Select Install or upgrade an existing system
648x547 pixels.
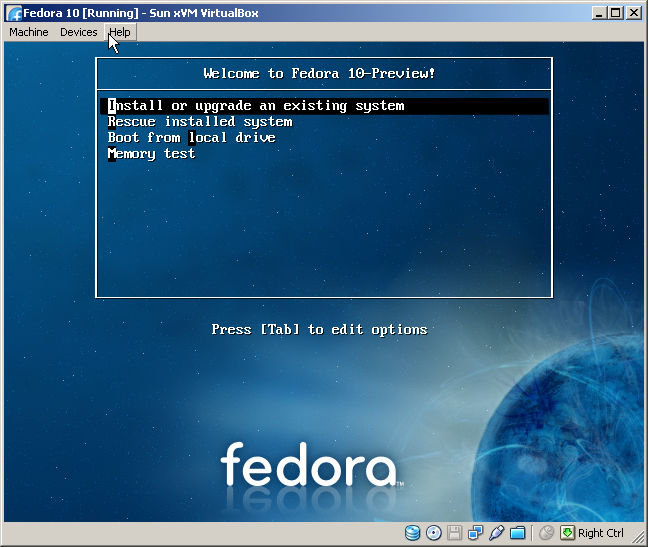(x=324, y=106)
